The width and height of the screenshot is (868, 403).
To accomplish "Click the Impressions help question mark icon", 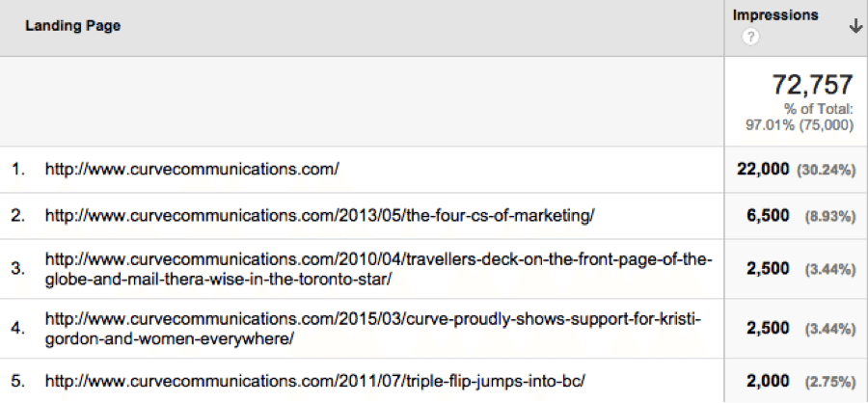I will pos(750,38).
